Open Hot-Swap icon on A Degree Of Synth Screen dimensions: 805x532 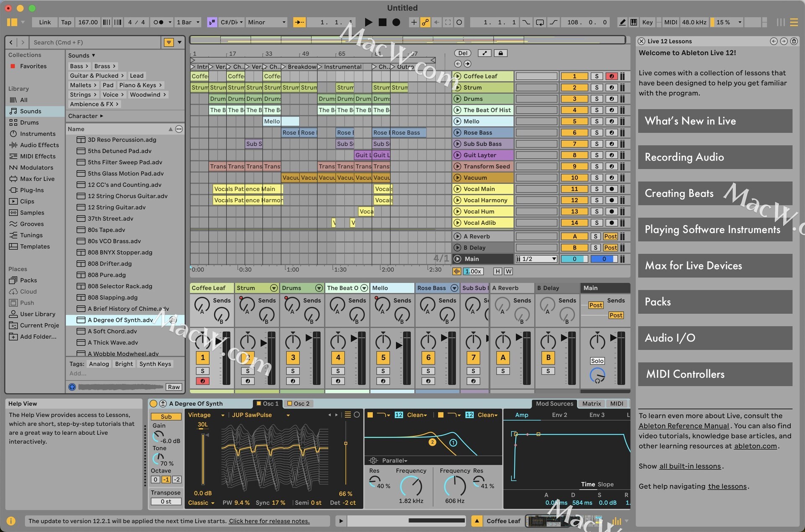[x=163, y=403]
